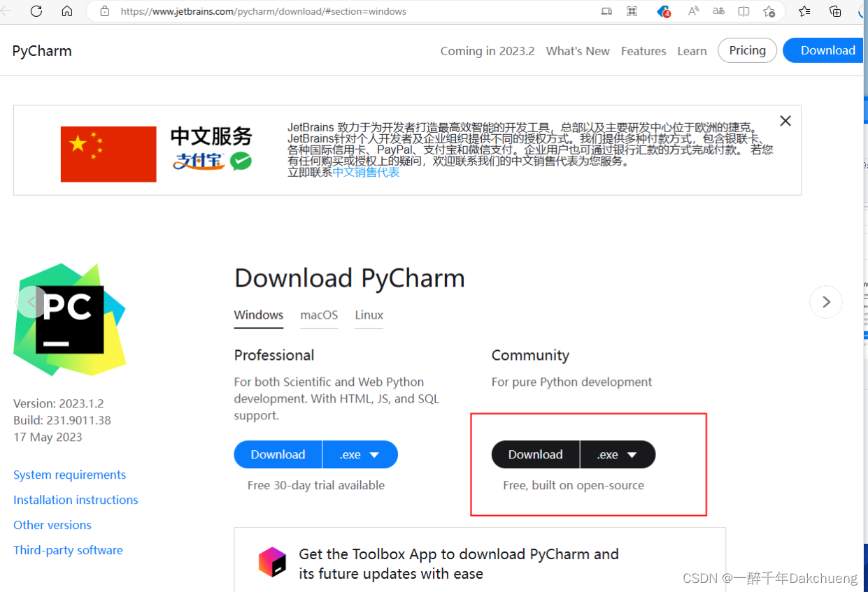Expand Professional .exe installer dropdown
The width and height of the screenshot is (868, 592).
pyautogui.click(x=360, y=454)
